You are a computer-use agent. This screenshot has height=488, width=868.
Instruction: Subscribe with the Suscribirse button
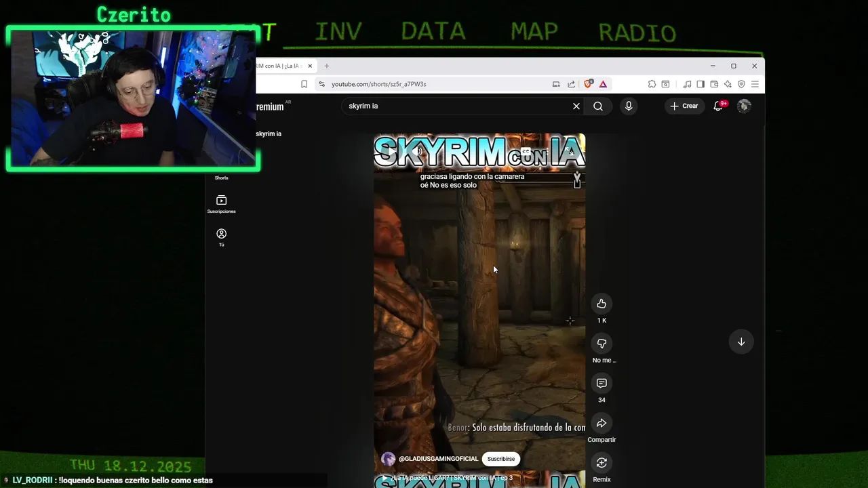point(501,459)
